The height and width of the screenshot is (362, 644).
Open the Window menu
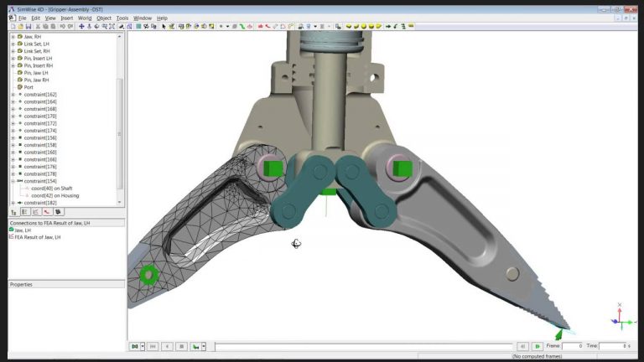click(143, 18)
